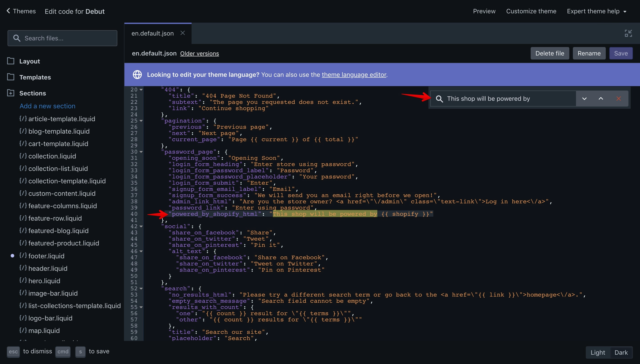Click the globe language icon in banner
The width and height of the screenshot is (640, 364).
tap(137, 75)
